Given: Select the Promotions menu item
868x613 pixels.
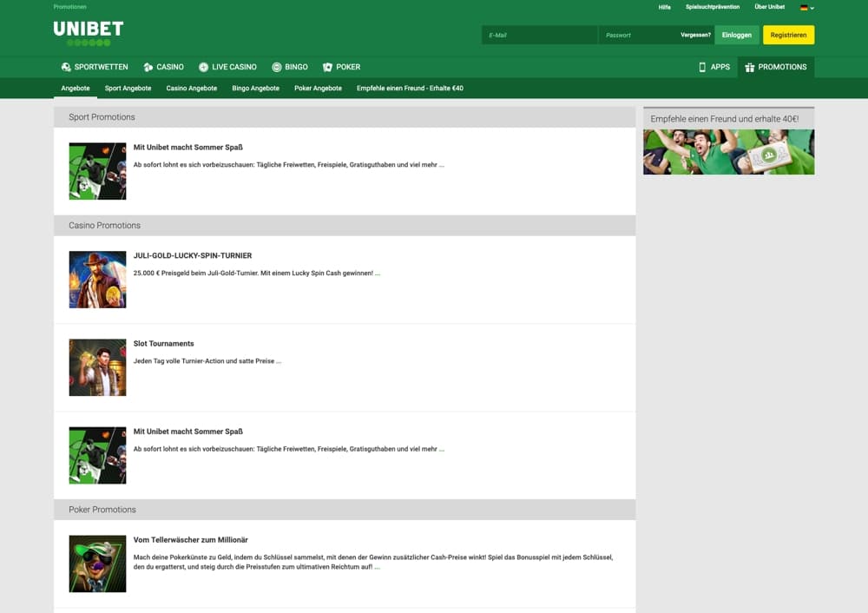Looking at the screenshot, I should pos(776,67).
